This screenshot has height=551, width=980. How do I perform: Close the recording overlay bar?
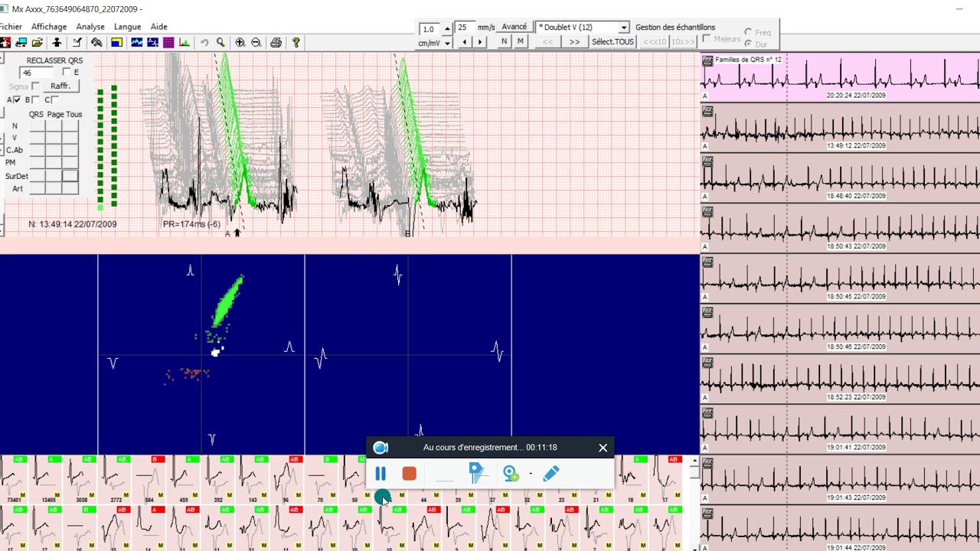(603, 448)
